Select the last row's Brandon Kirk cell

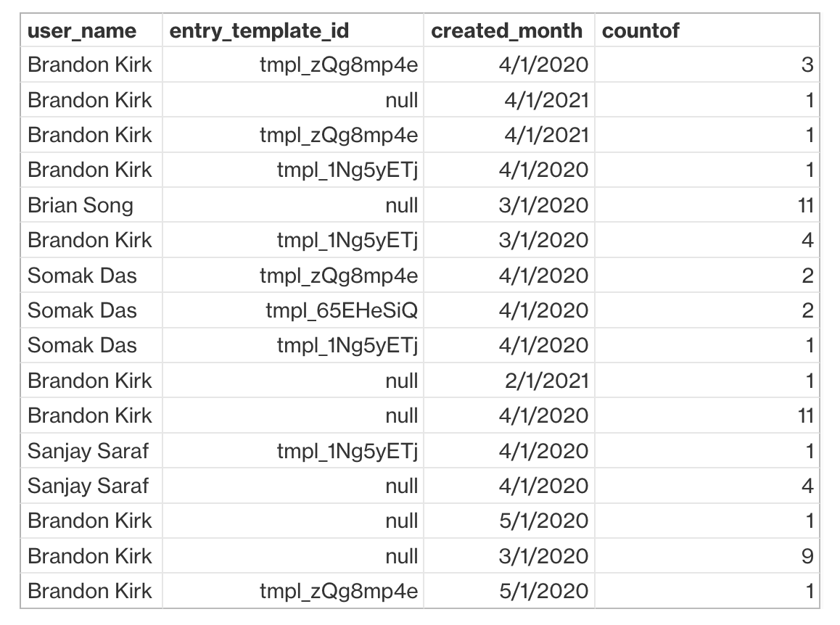(91, 591)
